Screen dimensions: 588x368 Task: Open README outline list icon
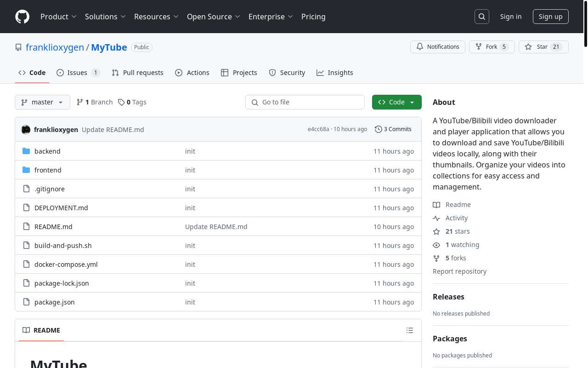point(410,330)
